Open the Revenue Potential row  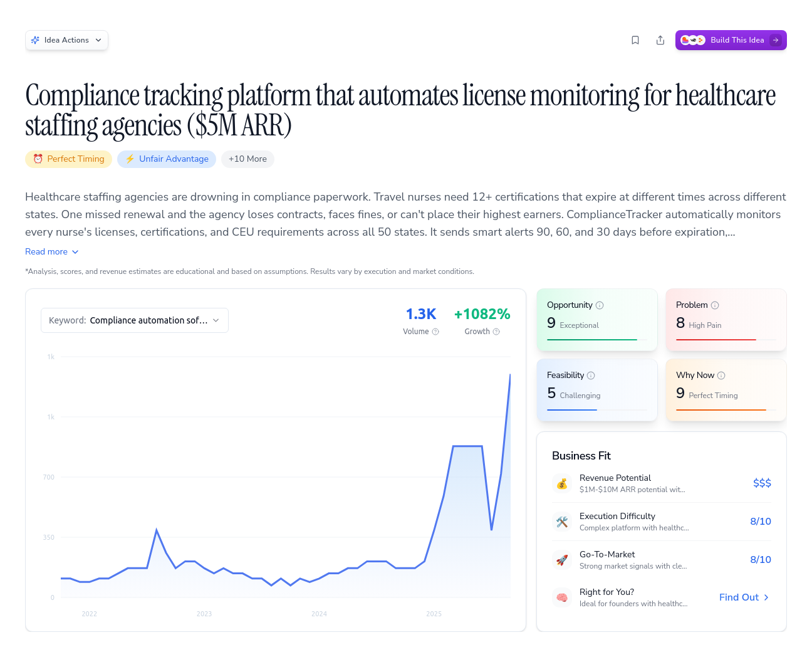[x=662, y=483]
